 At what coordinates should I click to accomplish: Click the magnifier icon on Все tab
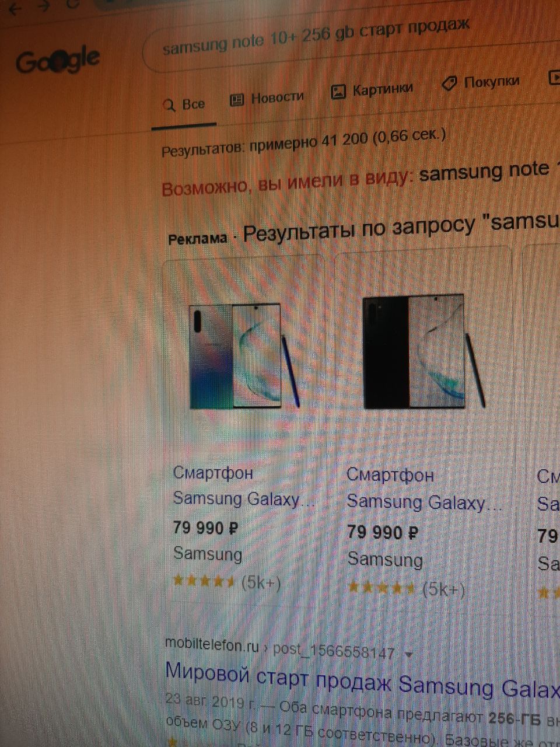click(x=170, y=106)
